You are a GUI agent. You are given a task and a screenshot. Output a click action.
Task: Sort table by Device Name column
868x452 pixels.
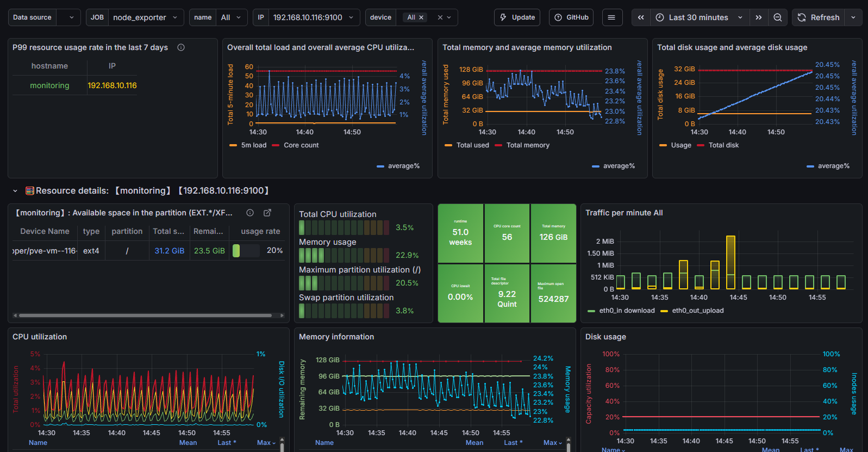(x=45, y=231)
